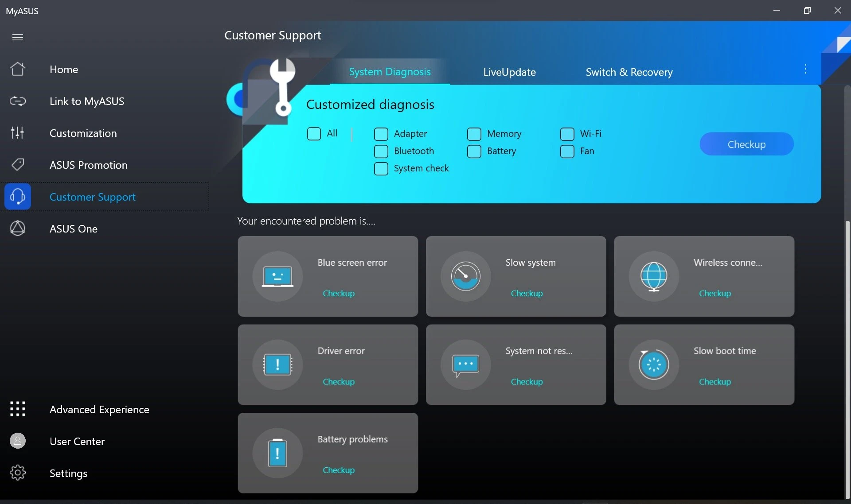The image size is (851, 504).
Task: Open User Center in the sidebar
Action: (105, 441)
